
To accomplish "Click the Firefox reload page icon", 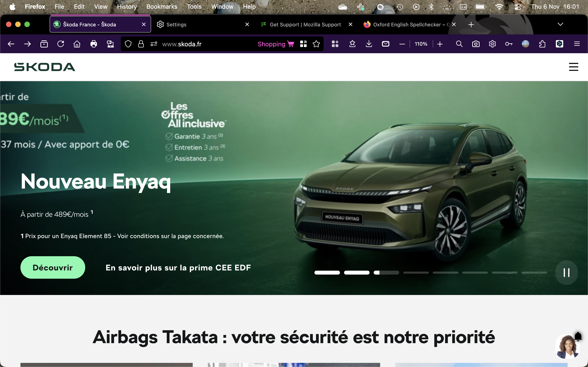I will pos(60,44).
